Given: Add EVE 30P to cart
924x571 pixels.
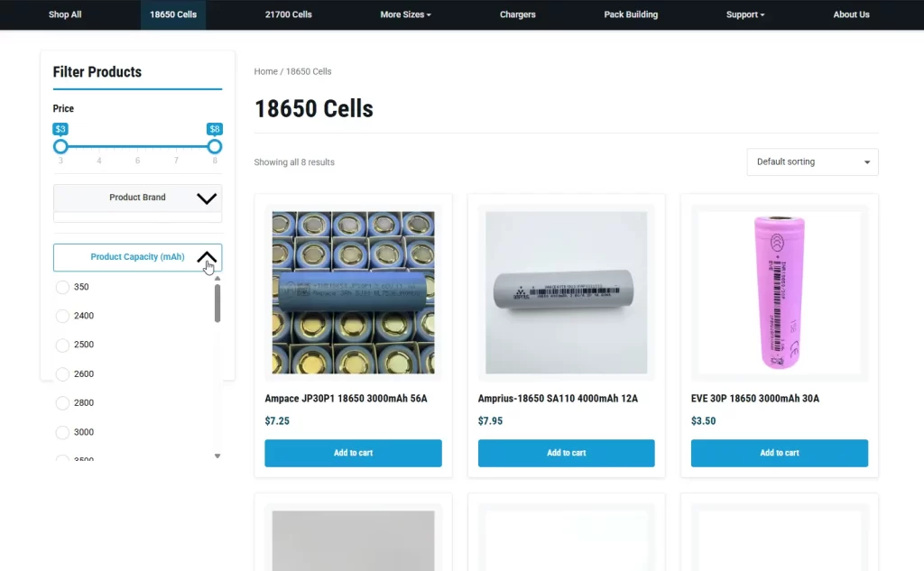Looking at the screenshot, I should [x=779, y=453].
